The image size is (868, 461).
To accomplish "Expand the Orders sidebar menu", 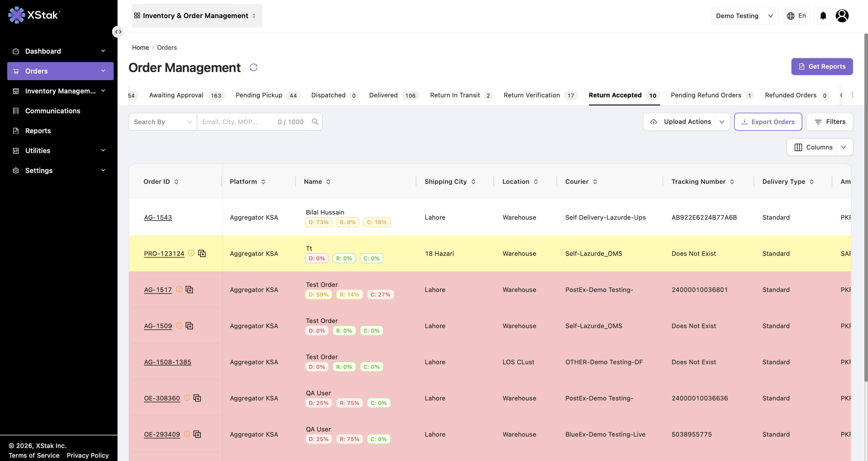I will point(60,71).
